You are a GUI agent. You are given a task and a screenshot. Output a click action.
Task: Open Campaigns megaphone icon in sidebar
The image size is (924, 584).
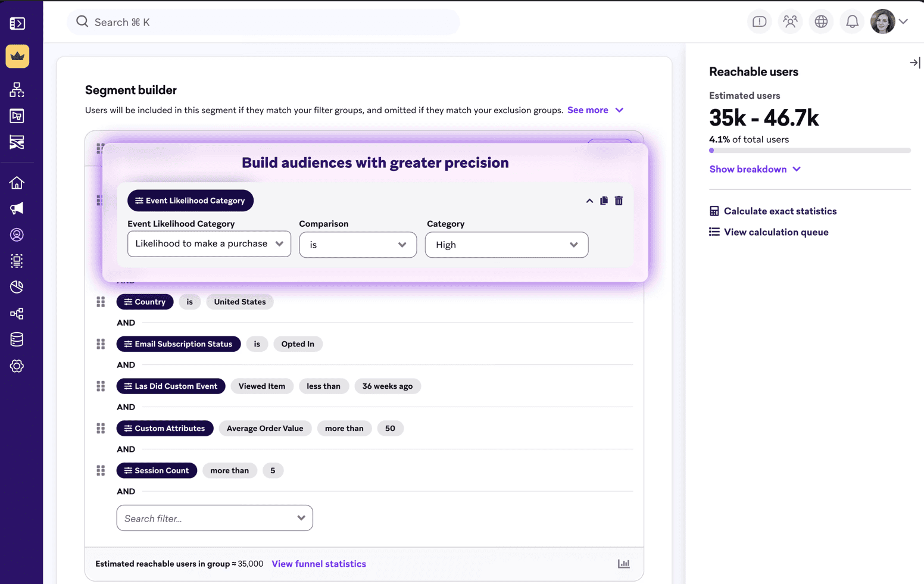click(x=17, y=208)
